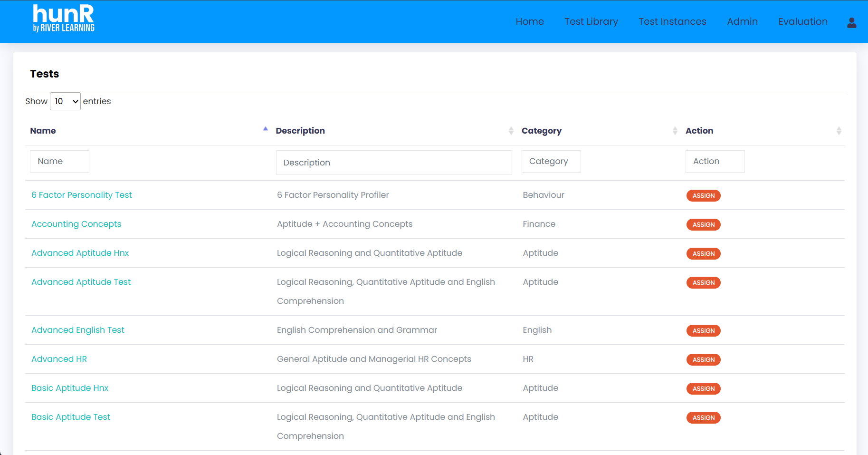Open the user profile icon
Image resolution: width=868 pixels, height=455 pixels.
851,22
